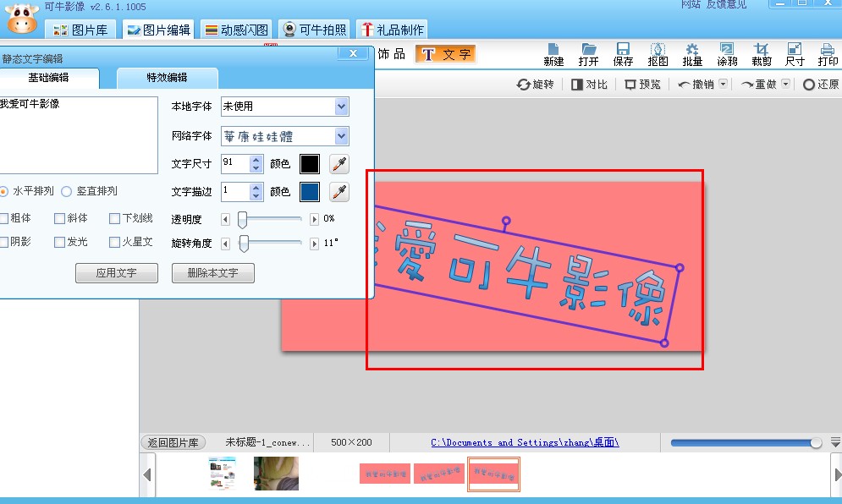Pick text color with the eyedropper

click(339, 164)
